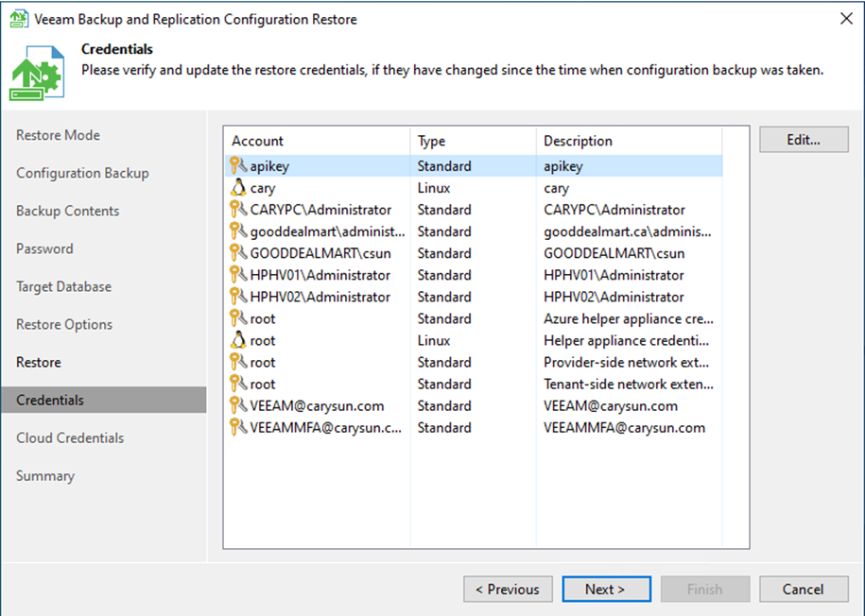Select the cary account name
Screen dimensions: 865x616
point(263,188)
